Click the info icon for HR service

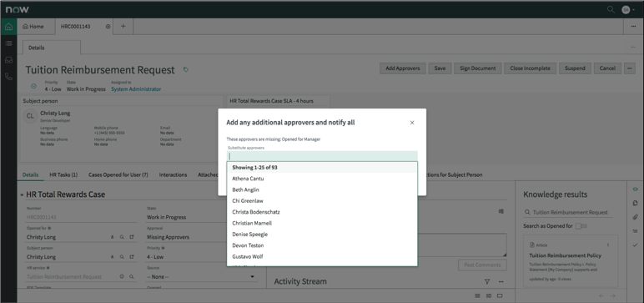(122, 276)
